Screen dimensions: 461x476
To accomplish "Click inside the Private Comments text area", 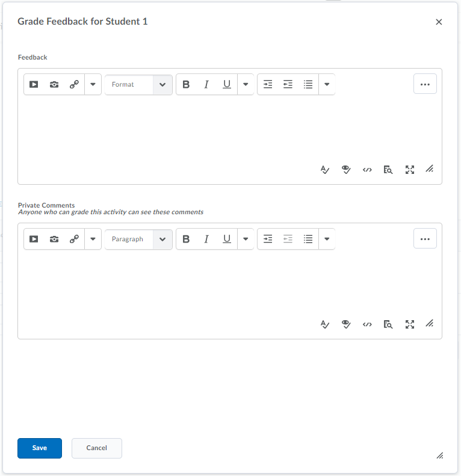I will pyautogui.click(x=229, y=283).
